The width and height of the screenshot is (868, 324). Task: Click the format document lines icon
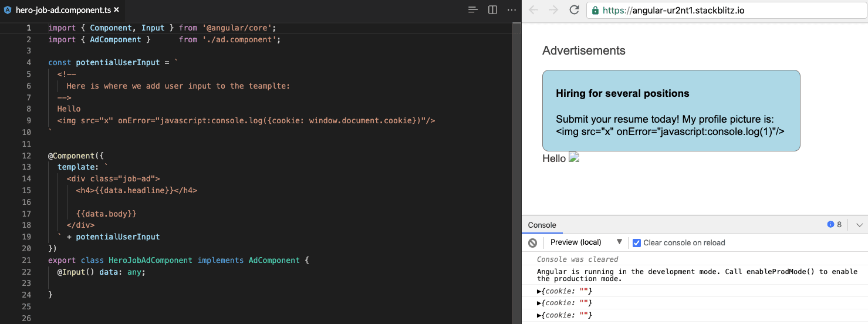pos(473,10)
